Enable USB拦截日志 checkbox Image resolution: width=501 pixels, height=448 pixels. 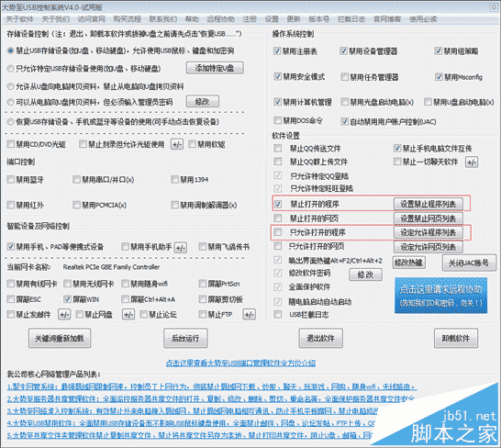[278, 314]
